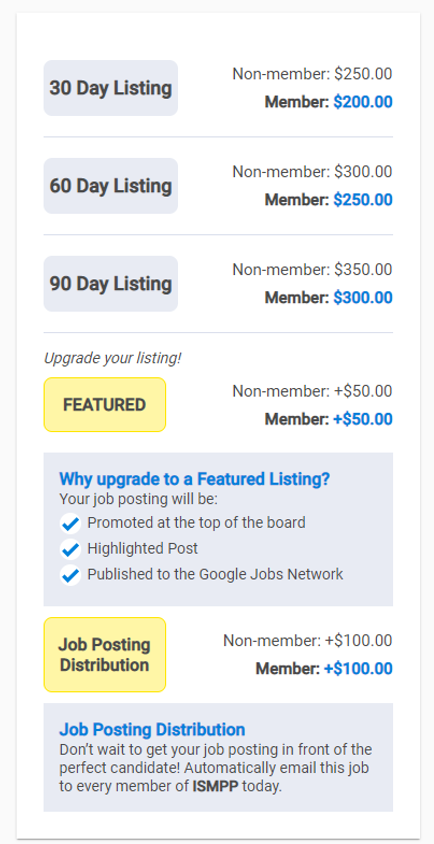This screenshot has width=434, height=844.
Task: Select the 30 Day Listing badge
Action: (x=111, y=88)
